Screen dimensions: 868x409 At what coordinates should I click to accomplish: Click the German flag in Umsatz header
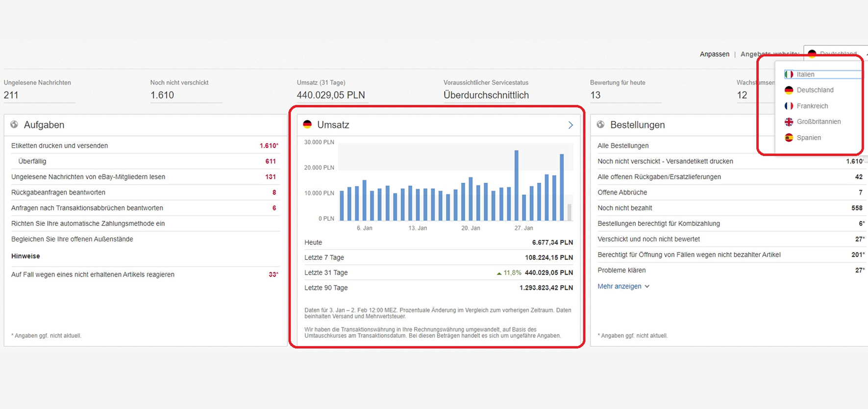click(x=307, y=124)
